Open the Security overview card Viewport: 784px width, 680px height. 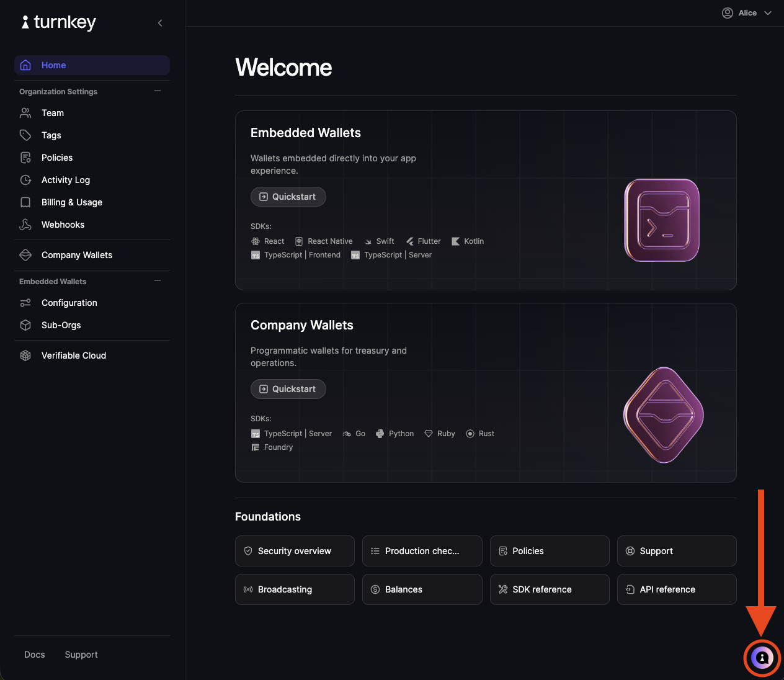(295, 551)
